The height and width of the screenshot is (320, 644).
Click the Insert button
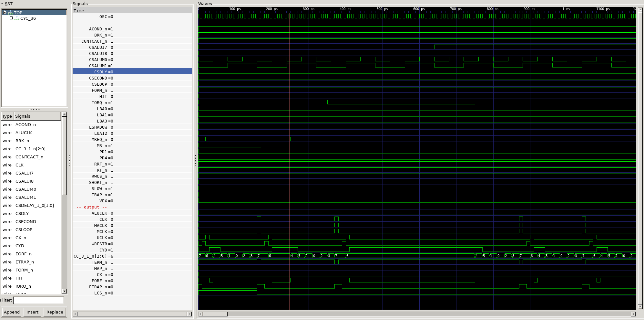coord(32,312)
